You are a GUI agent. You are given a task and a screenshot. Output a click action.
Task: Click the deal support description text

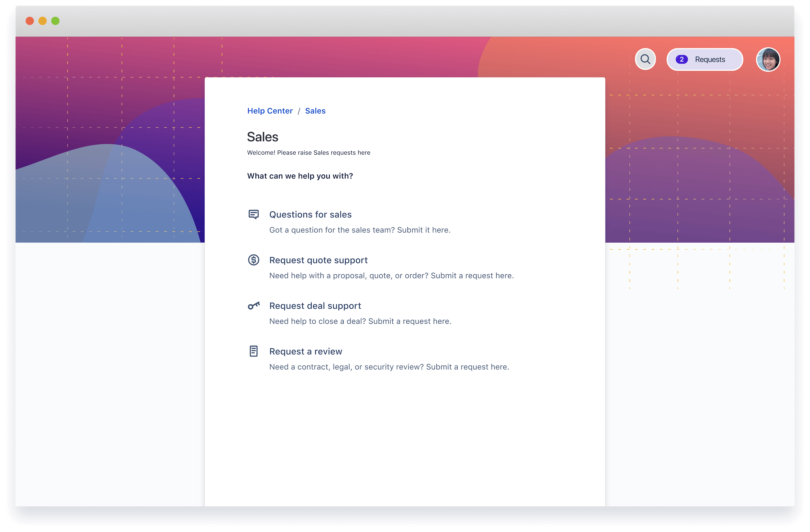360,321
